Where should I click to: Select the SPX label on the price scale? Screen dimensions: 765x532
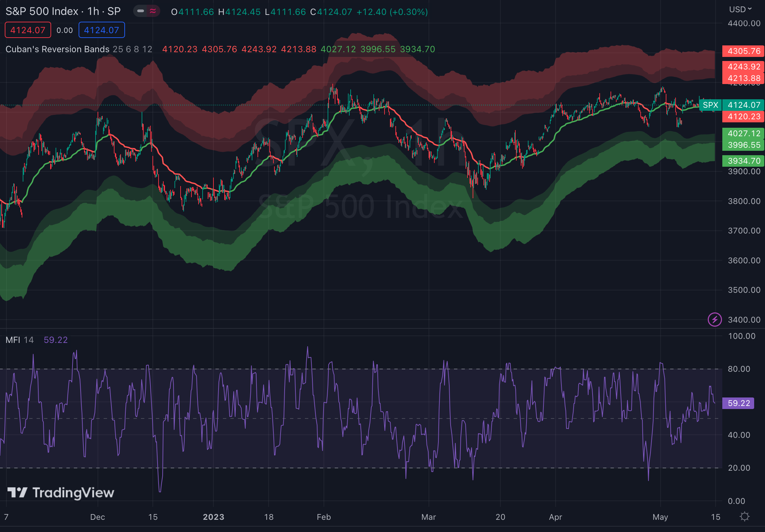[x=710, y=105]
